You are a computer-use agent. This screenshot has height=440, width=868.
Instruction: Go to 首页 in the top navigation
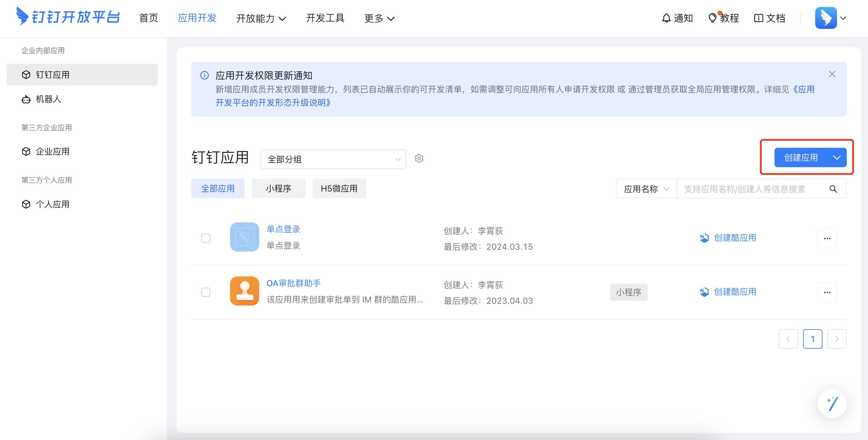coord(149,18)
